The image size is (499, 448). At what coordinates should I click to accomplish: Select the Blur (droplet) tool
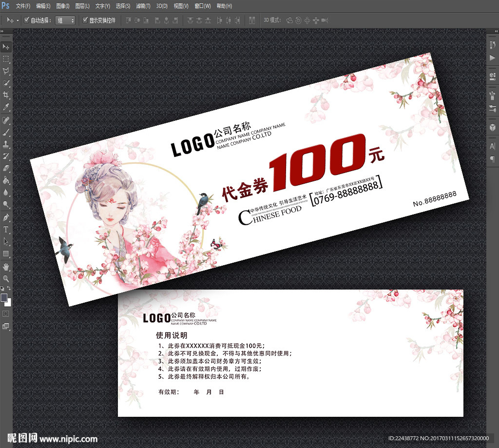point(6,193)
